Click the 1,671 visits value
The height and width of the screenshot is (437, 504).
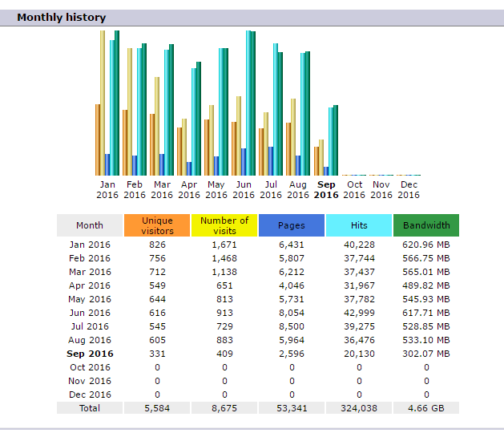pos(224,245)
